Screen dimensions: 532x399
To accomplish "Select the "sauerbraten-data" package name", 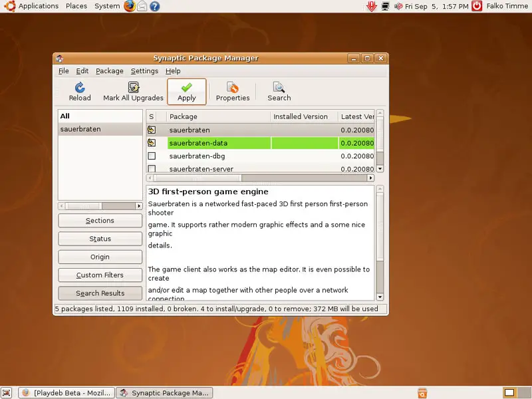I will (x=198, y=143).
